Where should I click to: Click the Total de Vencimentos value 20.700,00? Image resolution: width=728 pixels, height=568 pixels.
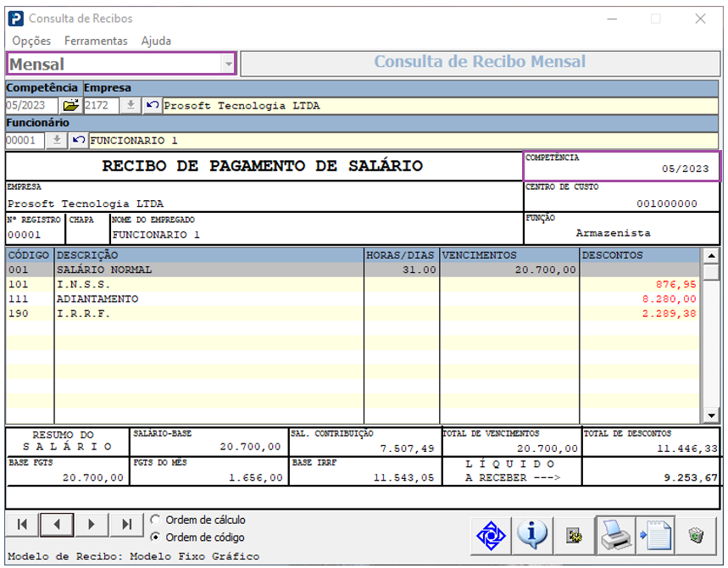547,448
